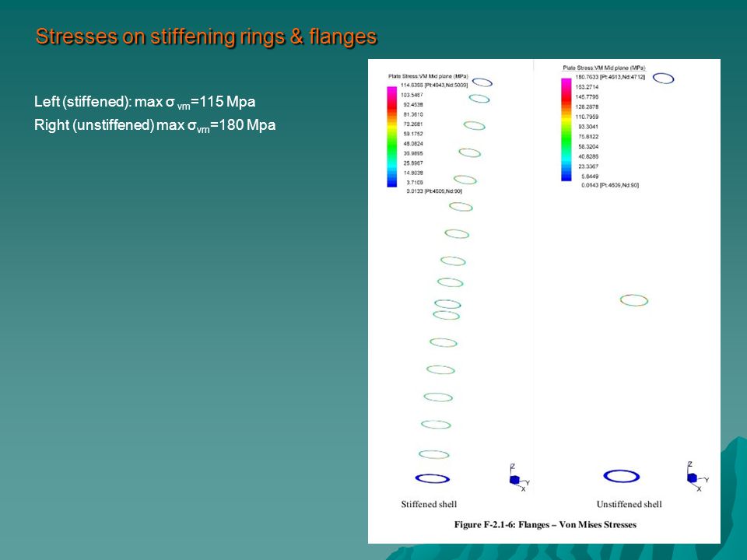
Task: Select the 'Right (unstiffened) max σvm=180 Mpa' line
Action: 155,125
